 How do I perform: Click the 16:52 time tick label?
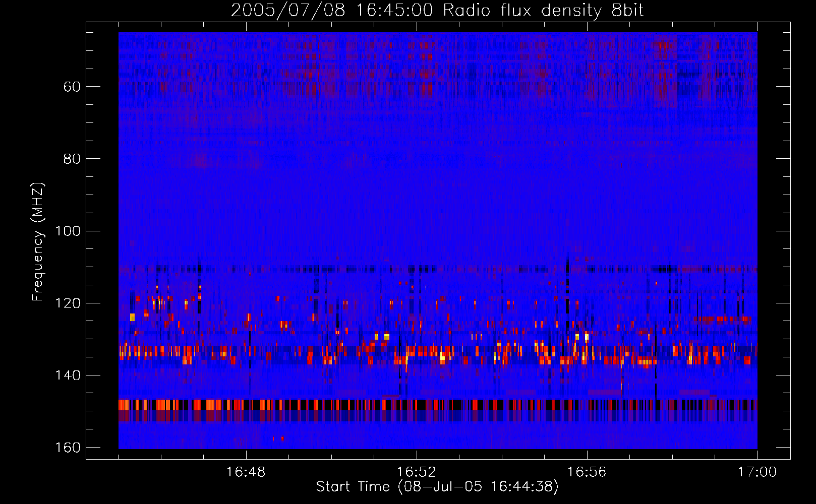tap(416, 472)
